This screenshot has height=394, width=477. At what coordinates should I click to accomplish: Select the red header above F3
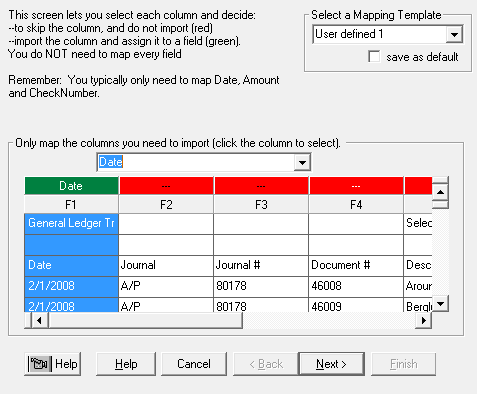pyautogui.click(x=261, y=186)
